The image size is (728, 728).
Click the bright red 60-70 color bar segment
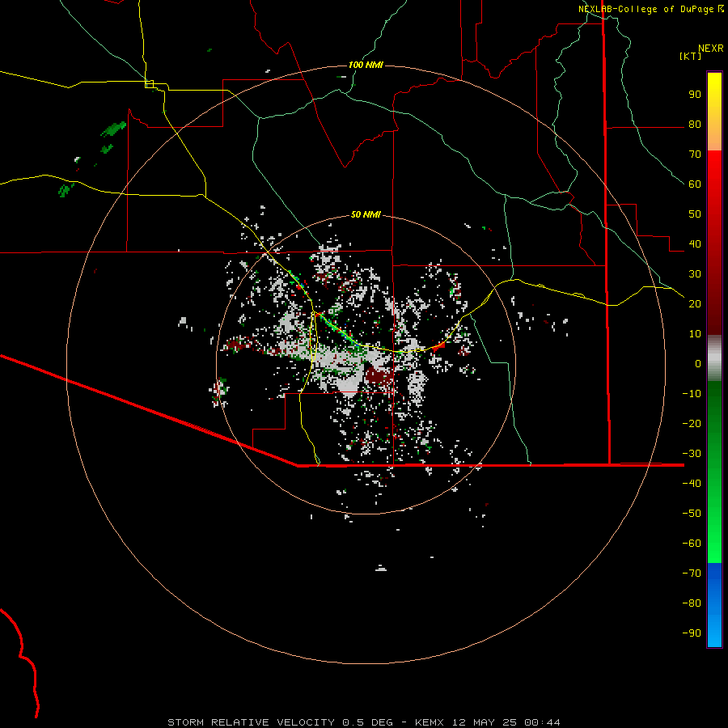[714, 168]
